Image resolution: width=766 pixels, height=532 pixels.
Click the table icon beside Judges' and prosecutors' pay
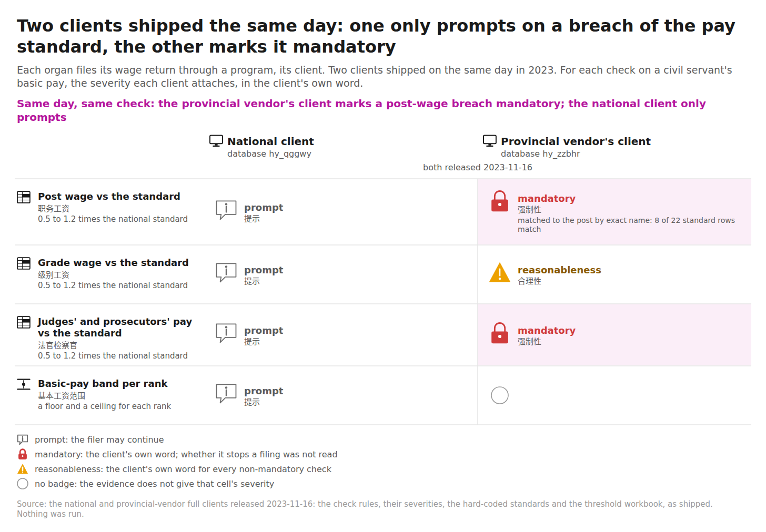(x=24, y=322)
